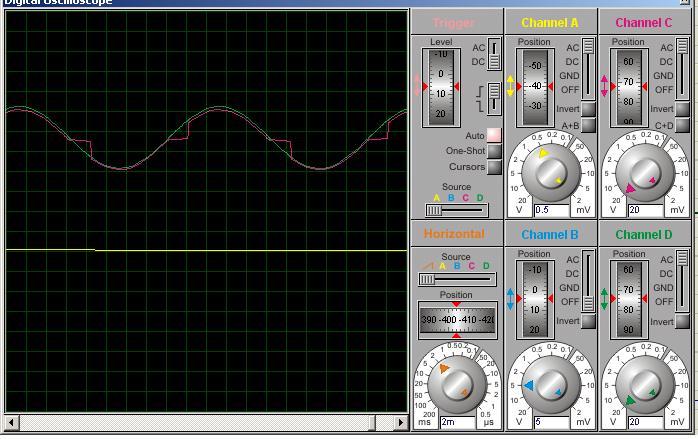Adjust the Trigger Source selector slider
The image size is (698, 439).
(457, 210)
